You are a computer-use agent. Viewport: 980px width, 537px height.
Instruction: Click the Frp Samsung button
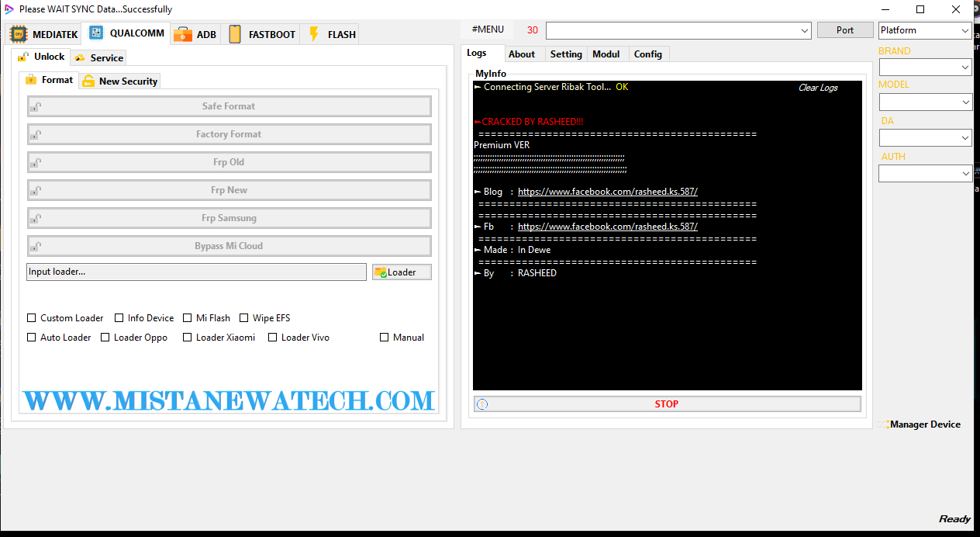229,218
